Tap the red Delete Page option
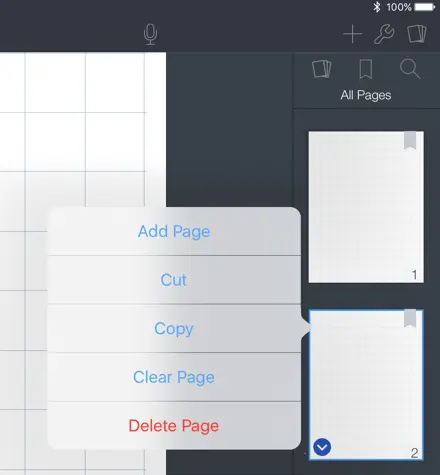 pyautogui.click(x=174, y=426)
